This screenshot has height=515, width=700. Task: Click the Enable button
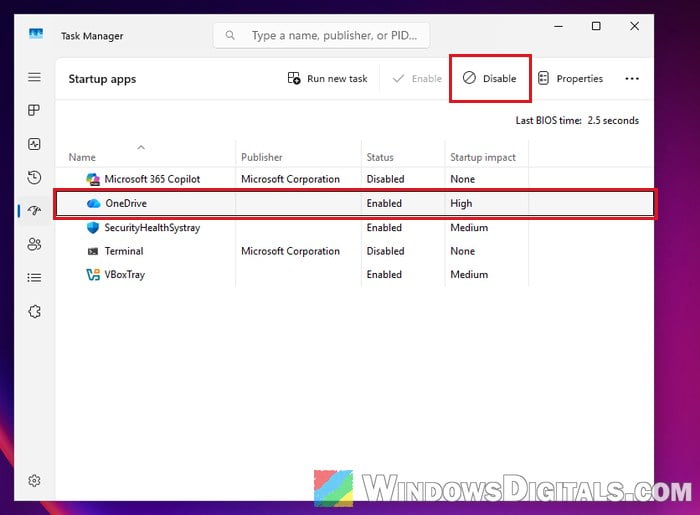pos(417,79)
